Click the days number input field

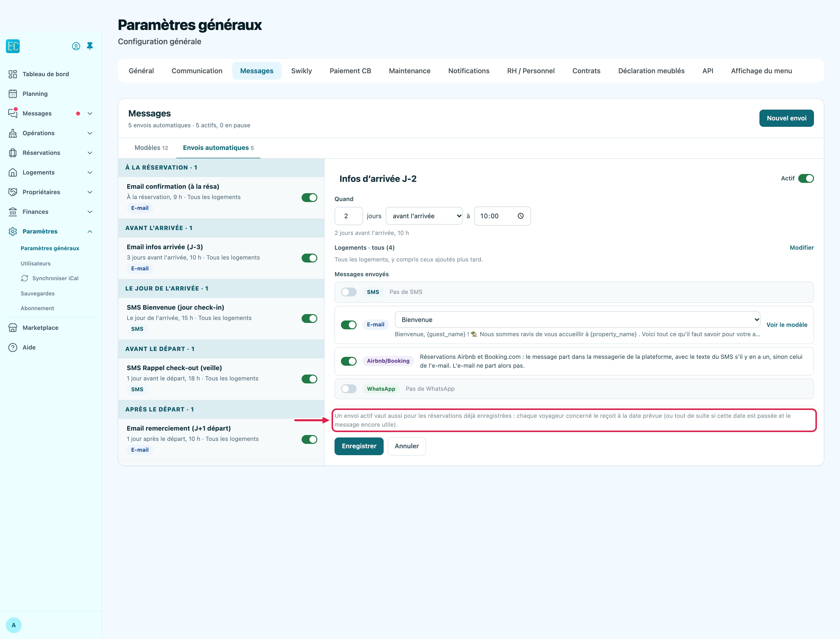(348, 216)
